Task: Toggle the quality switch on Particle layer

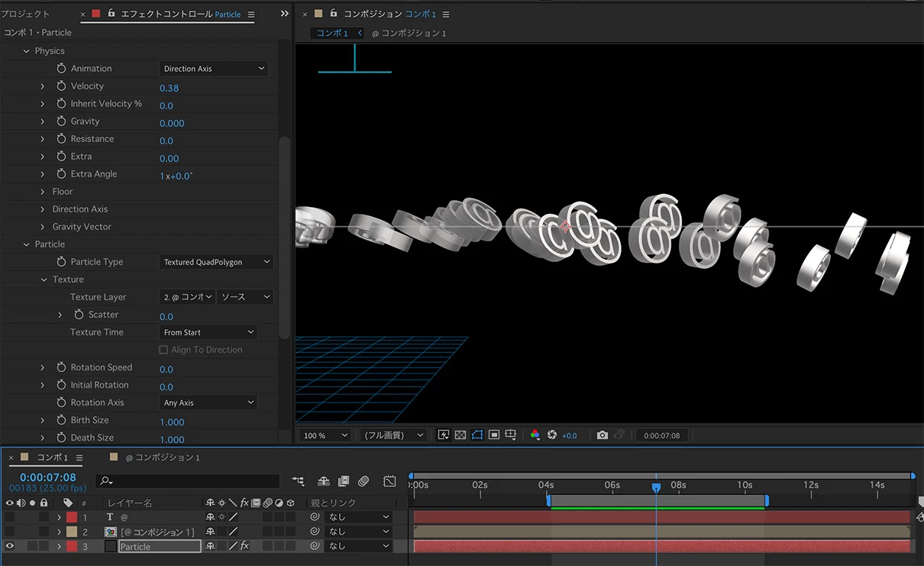Action: pos(234,546)
